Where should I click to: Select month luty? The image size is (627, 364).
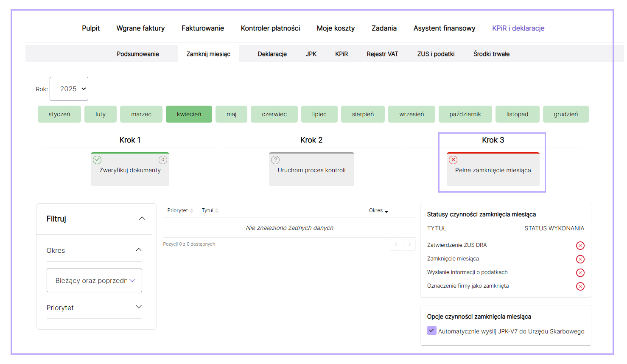click(101, 114)
